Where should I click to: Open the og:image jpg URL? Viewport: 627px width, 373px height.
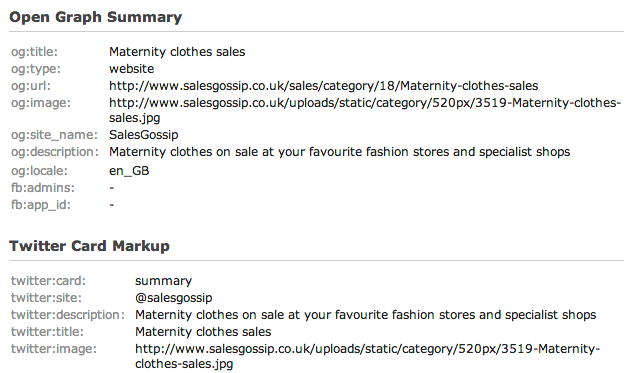[365, 110]
